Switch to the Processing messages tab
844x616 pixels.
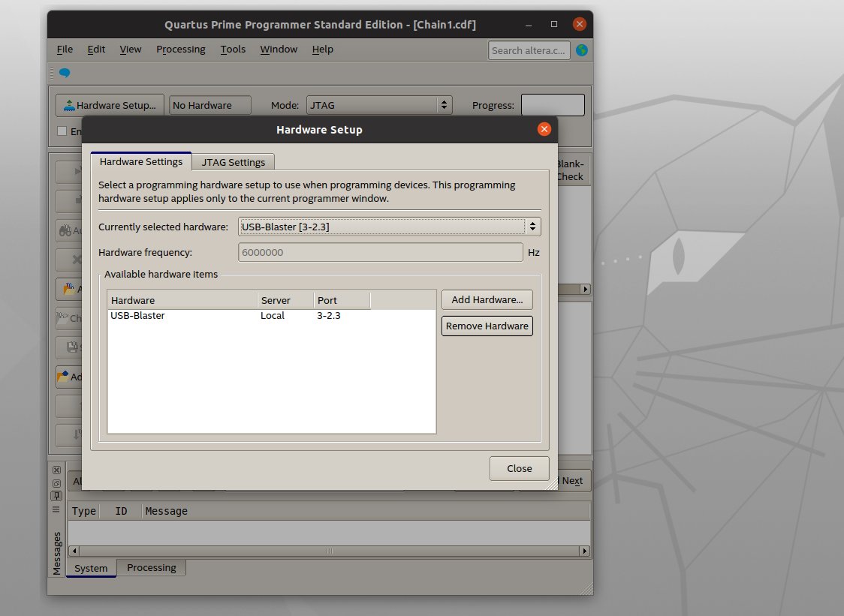(x=151, y=567)
